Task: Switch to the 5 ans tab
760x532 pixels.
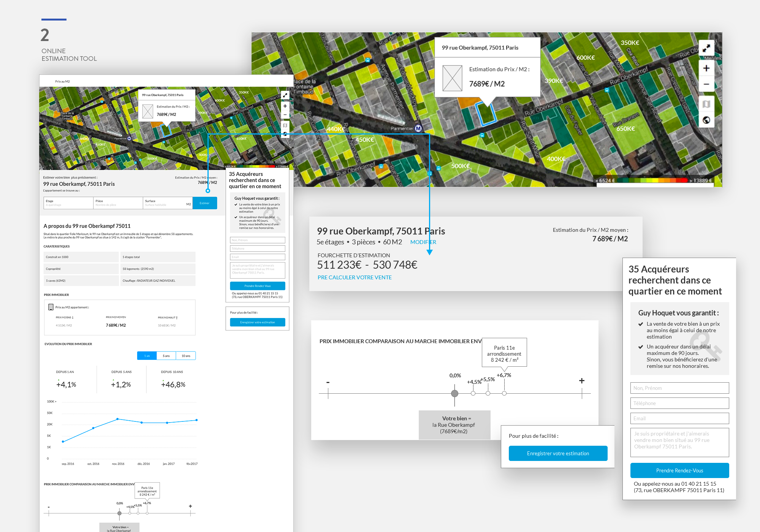Action: click(166, 355)
